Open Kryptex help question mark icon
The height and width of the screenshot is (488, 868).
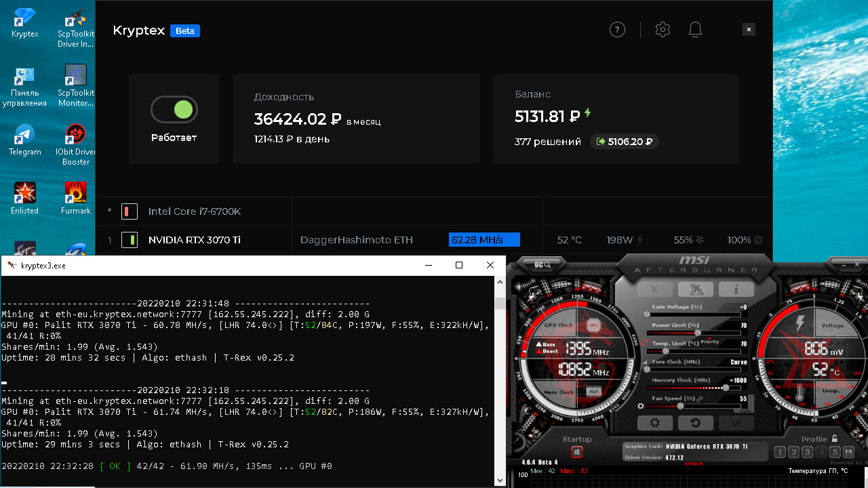pyautogui.click(x=616, y=30)
